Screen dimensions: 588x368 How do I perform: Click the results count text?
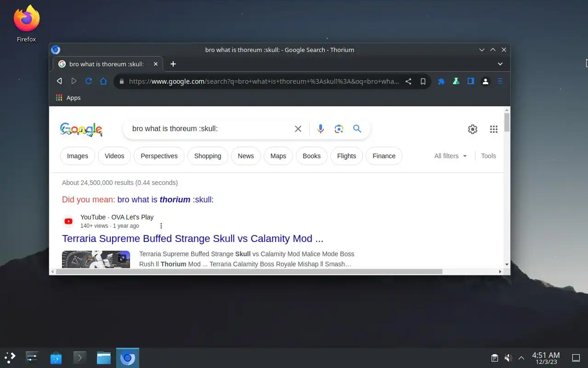tap(120, 183)
